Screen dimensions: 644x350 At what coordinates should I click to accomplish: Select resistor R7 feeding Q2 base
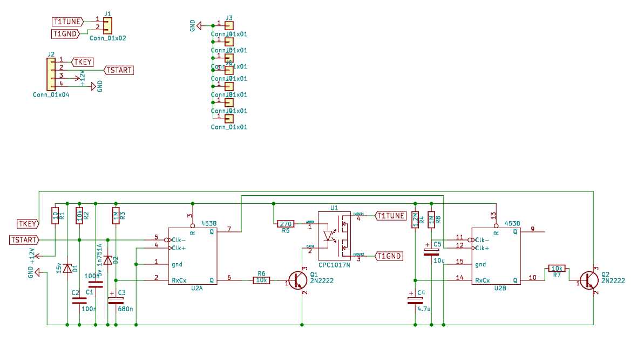click(557, 269)
